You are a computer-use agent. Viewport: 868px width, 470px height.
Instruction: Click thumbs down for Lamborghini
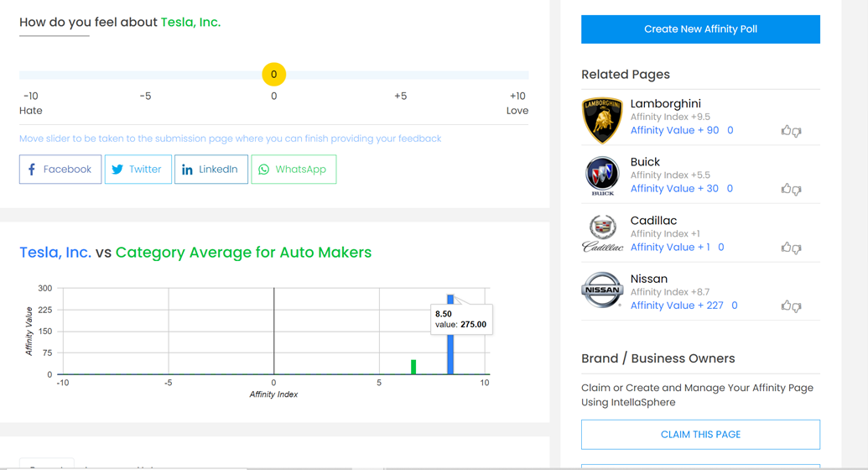coord(797,132)
